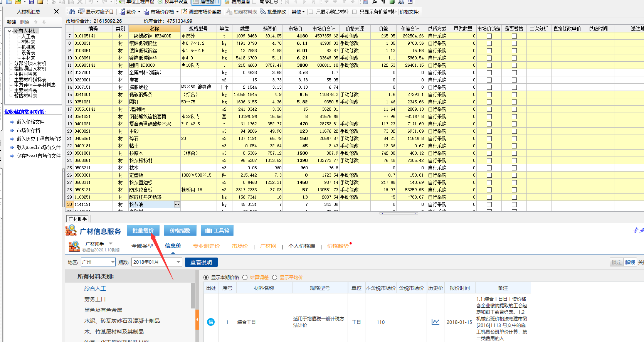The width and height of the screenshot is (644, 342).
Task: Open the 其他 dropdown menu
Action: point(298,12)
